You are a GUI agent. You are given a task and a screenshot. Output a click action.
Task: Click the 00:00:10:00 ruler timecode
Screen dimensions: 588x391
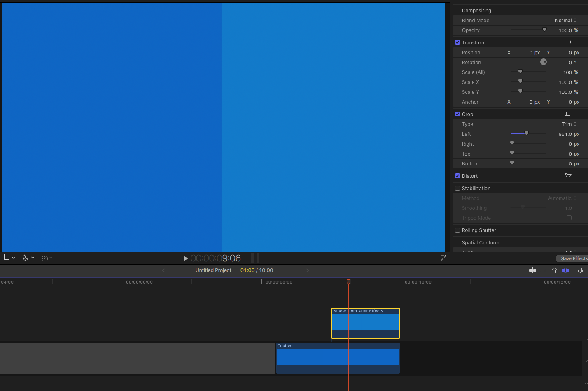[x=418, y=282]
